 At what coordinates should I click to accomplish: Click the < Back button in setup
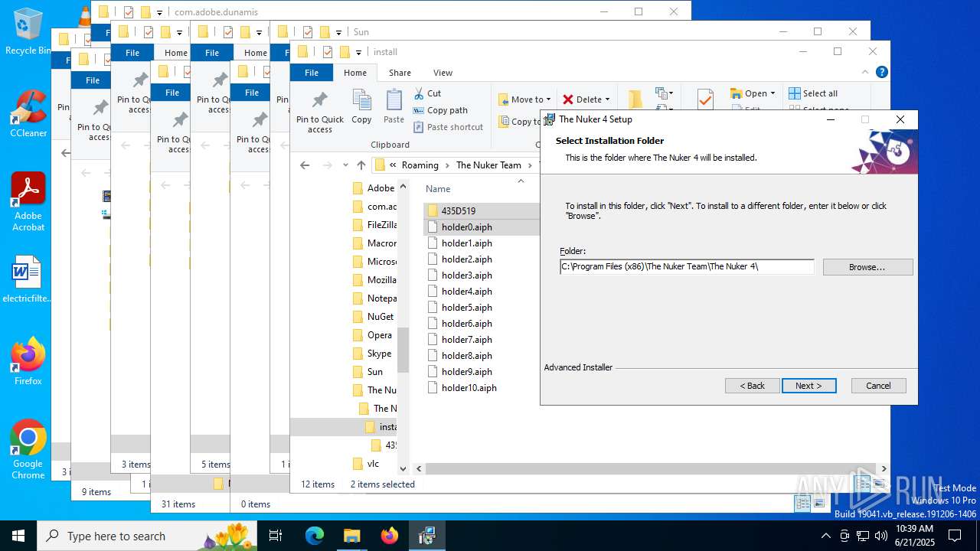pyautogui.click(x=753, y=386)
